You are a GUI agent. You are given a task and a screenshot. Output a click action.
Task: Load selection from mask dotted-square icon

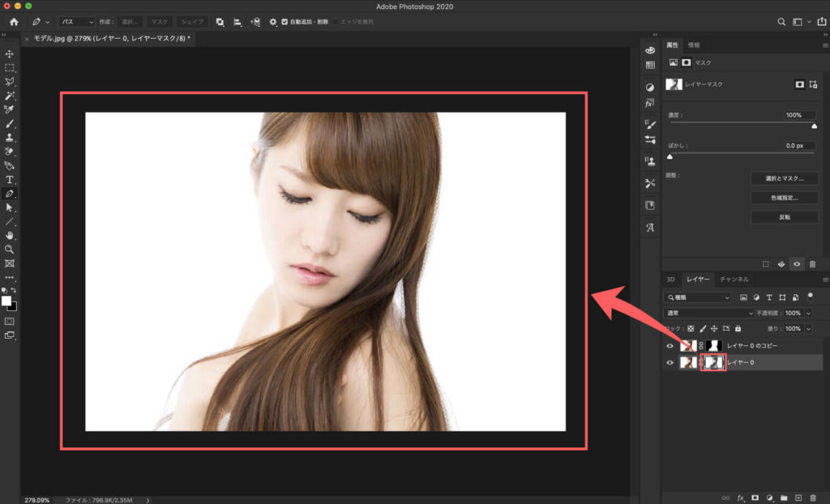point(765,263)
